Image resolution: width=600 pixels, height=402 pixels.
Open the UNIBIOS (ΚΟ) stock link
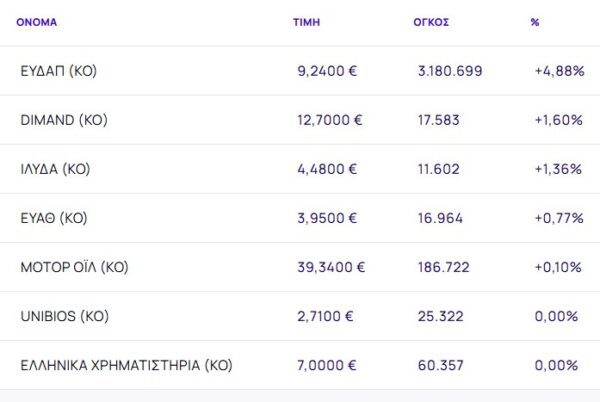pyautogui.click(x=64, y=316)
